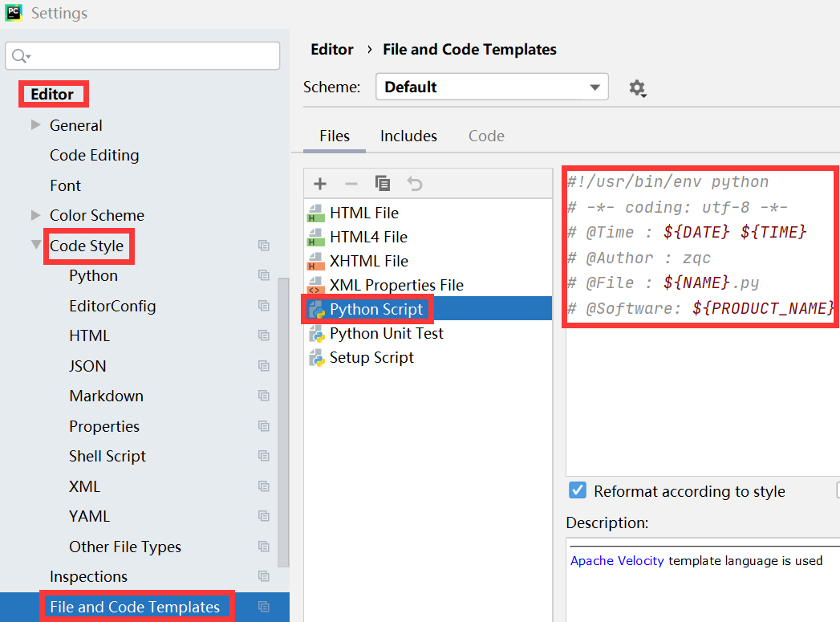
Task: Click project-level icon beside Python
Action: coord(264,275)
